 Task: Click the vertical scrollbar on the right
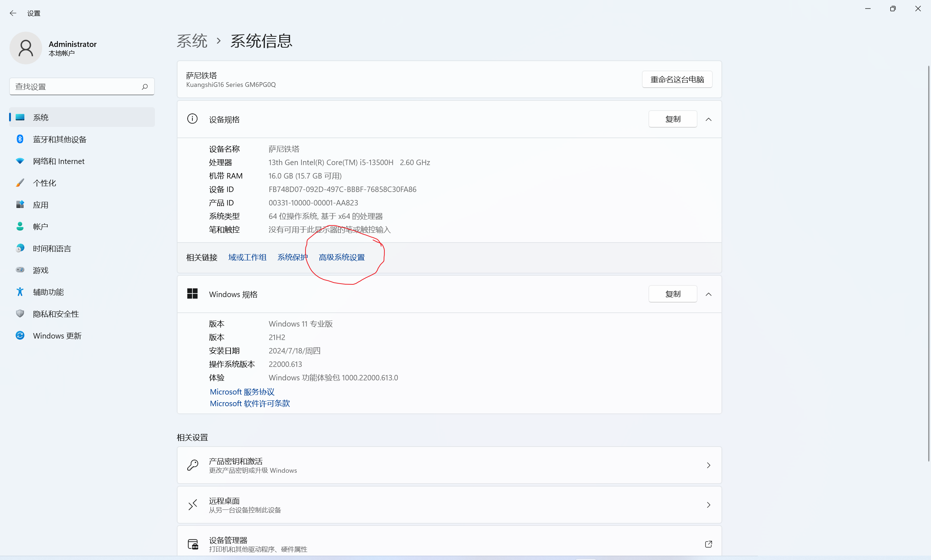coord(929,263)
